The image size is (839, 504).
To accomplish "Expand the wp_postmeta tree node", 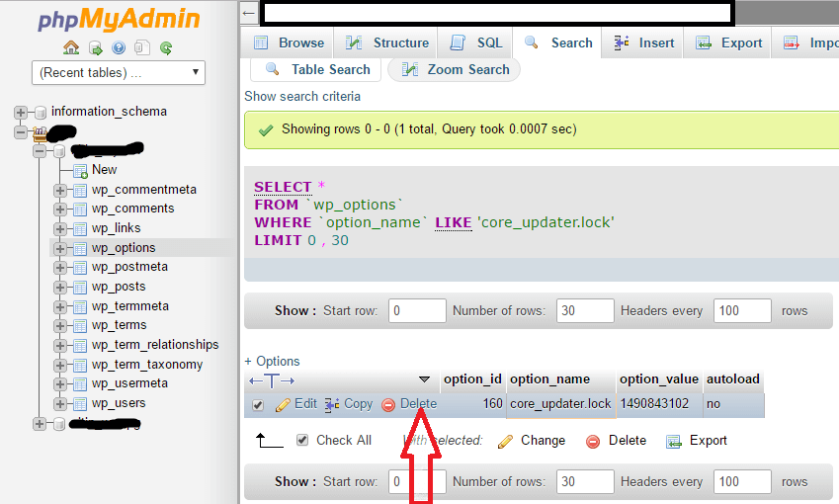I will (60, 267).
